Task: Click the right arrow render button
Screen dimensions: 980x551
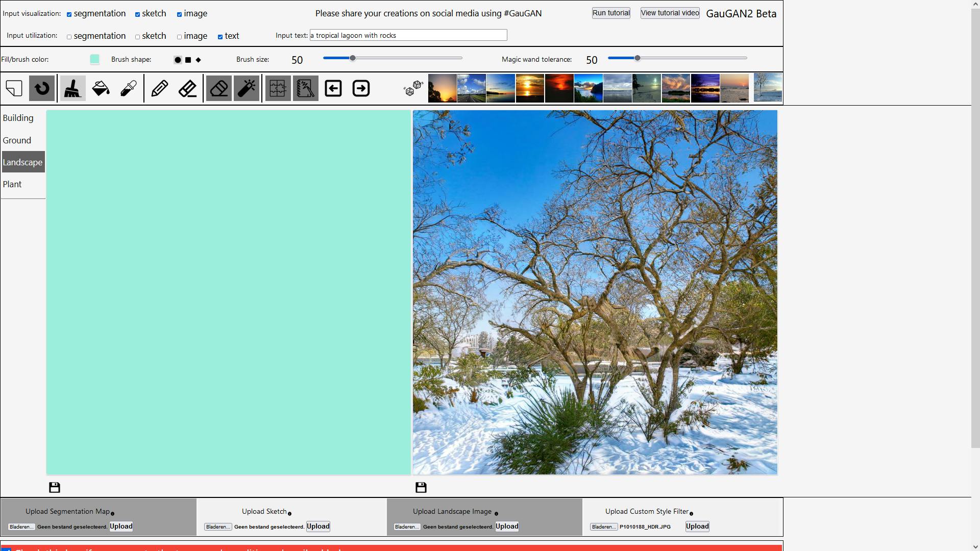Action: coord(361,88)
